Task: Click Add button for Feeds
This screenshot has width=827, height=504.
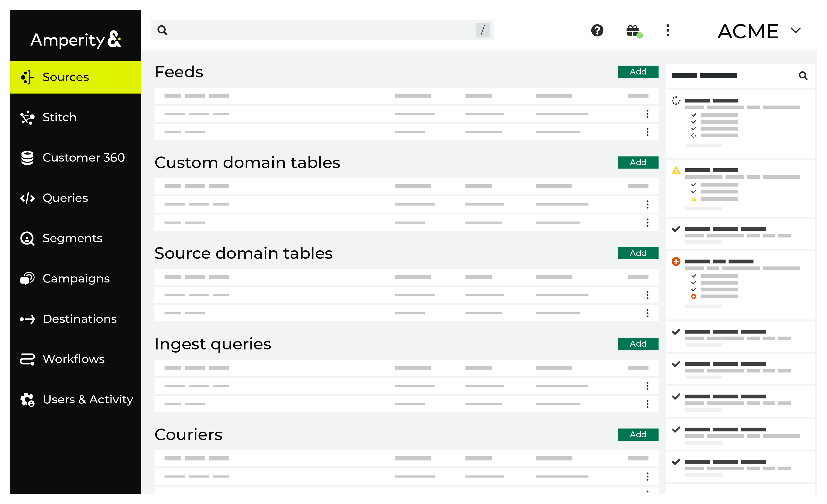Action: [x=638, y=72]
